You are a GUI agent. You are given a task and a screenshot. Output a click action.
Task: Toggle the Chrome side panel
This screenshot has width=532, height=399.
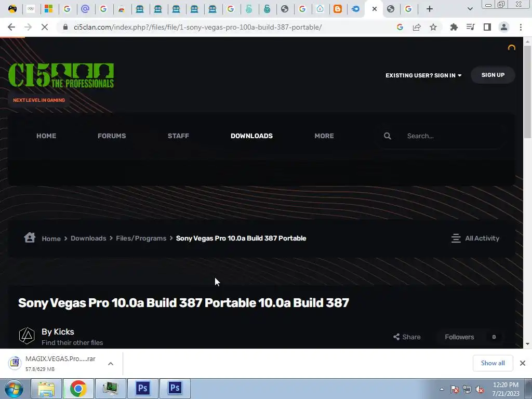coord(487,27)
